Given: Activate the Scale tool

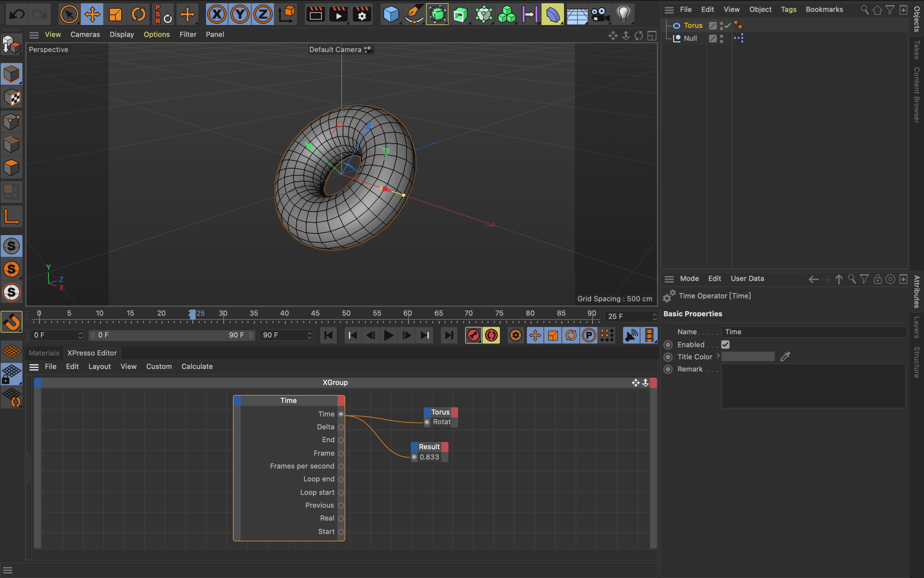Looking at the screenshot, I should point(115,14).
